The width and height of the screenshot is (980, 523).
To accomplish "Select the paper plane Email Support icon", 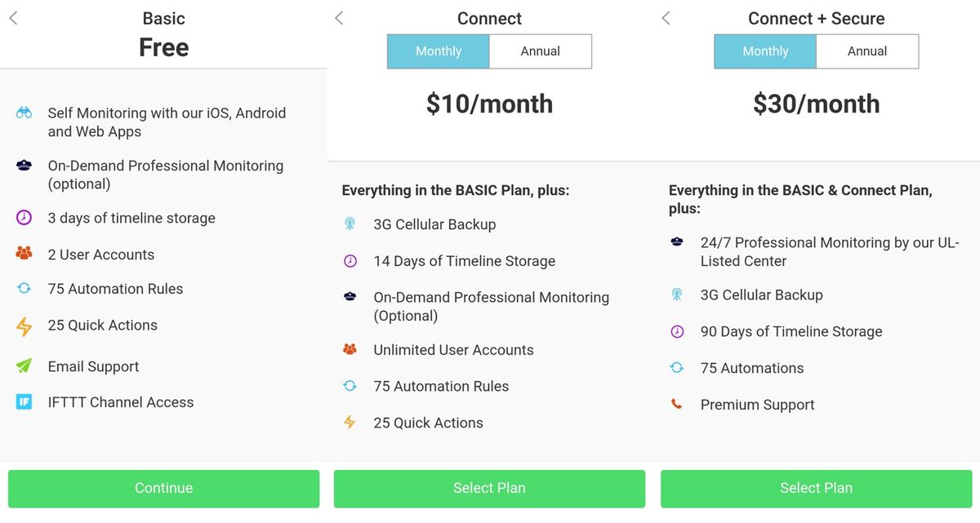I will [22, 366].
